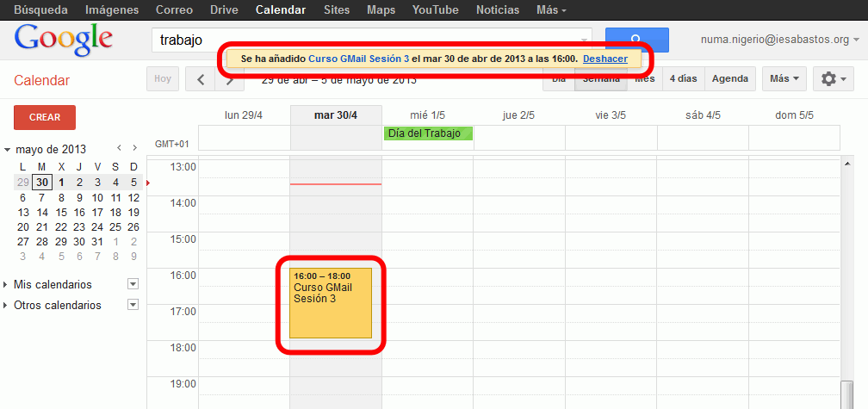The width and height of the screenshot is (868, 409).
Task: Collapse the mayo de 2013 mini calendar
Action: pos(7,150)
